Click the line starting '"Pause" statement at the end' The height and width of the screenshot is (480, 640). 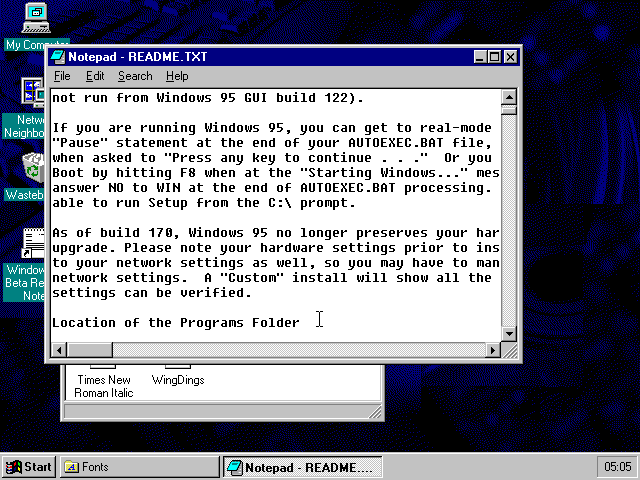coord(272,143)
